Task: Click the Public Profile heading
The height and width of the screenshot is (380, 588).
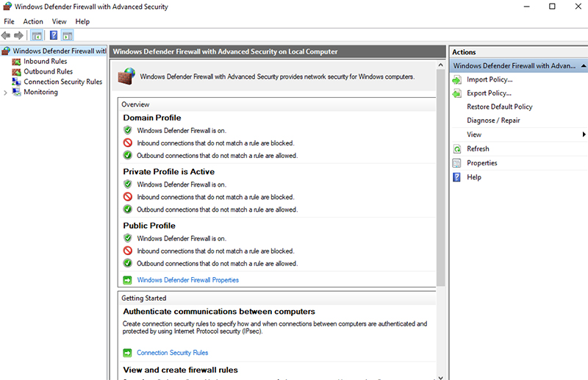Action: point(149,226)
